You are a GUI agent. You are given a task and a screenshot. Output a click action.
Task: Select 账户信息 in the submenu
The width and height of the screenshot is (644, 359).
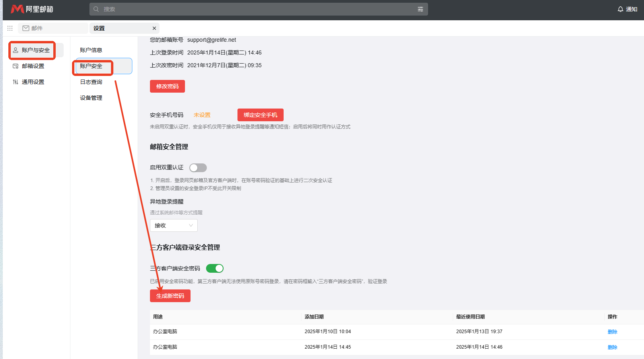[x=91, y=50]
